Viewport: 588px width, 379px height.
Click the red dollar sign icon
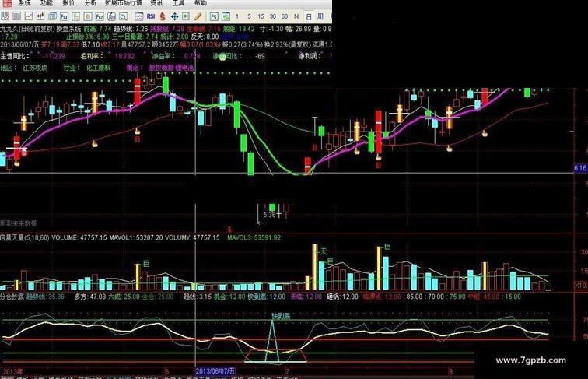(x=163, y=16)
